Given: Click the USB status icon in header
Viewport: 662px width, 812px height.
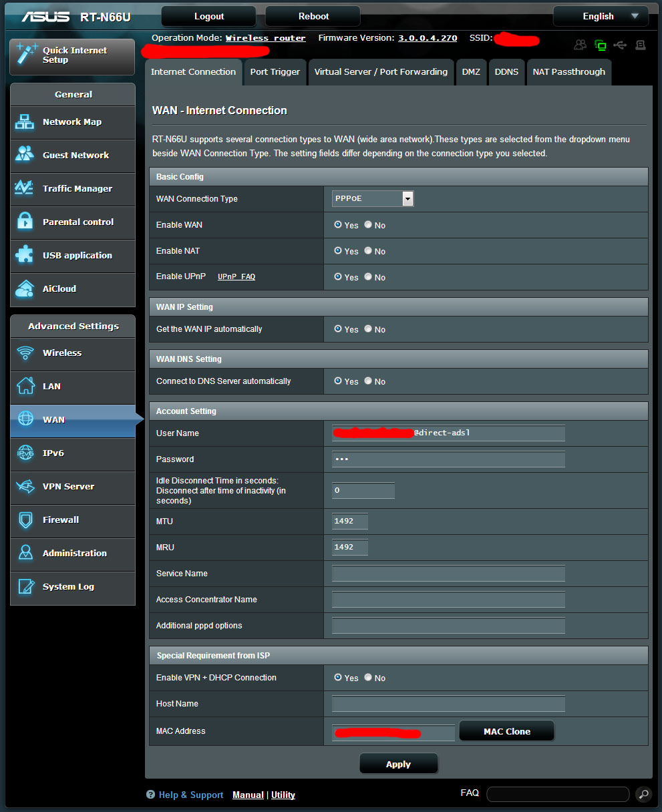Looking at the screenshot, I should coord(621,45).
